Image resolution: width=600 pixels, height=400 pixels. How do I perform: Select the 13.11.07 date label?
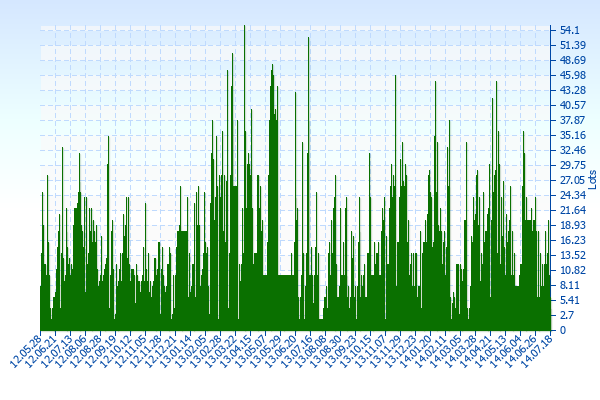371,351
